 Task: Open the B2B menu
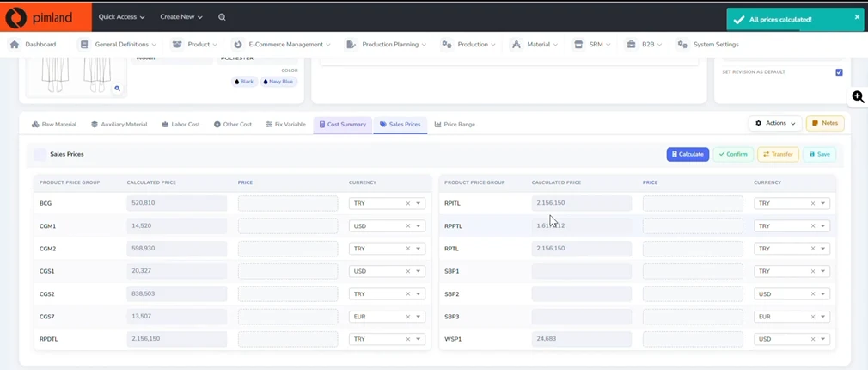point(644,44)
